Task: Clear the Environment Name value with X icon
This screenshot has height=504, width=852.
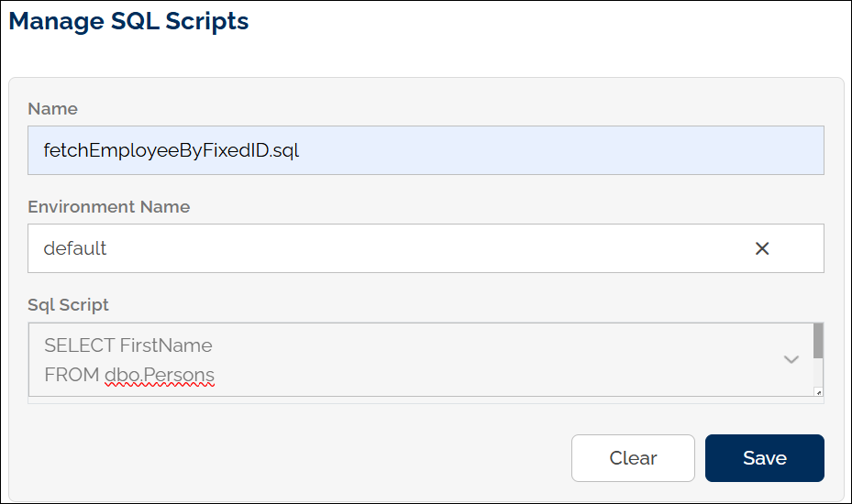Action: (762, 248)
